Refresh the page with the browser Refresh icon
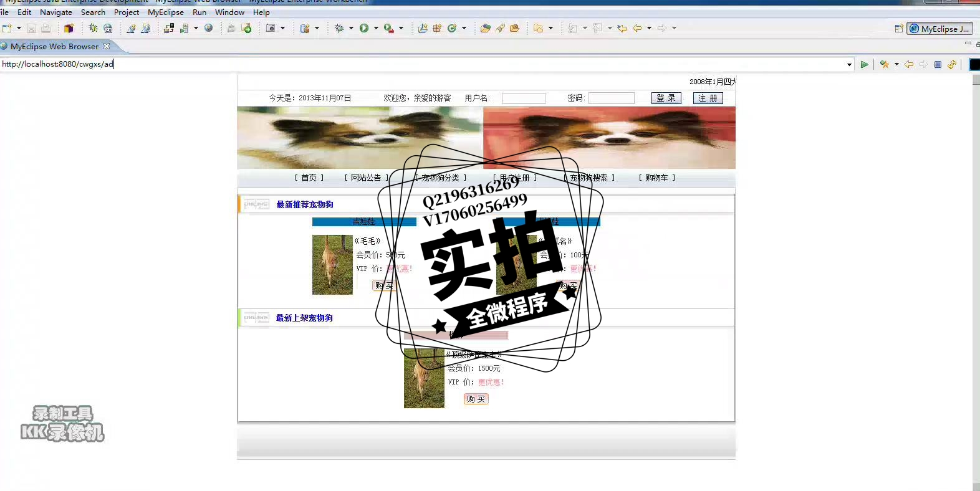Screen dimensions: 980x491 pyautogui.click(x=952, y=64)
